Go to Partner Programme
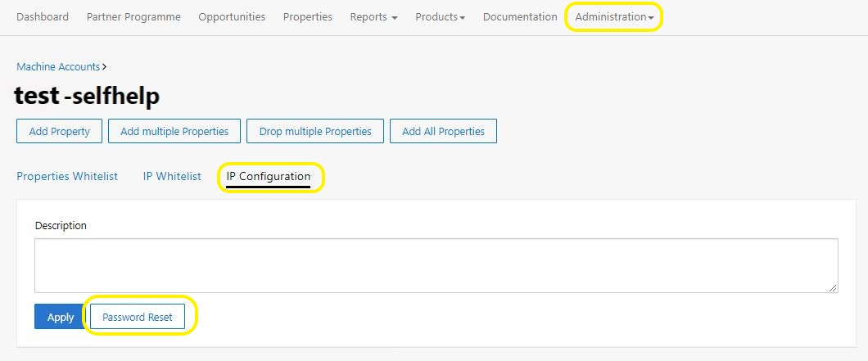The image size is (868, 361). click(133, 16)
